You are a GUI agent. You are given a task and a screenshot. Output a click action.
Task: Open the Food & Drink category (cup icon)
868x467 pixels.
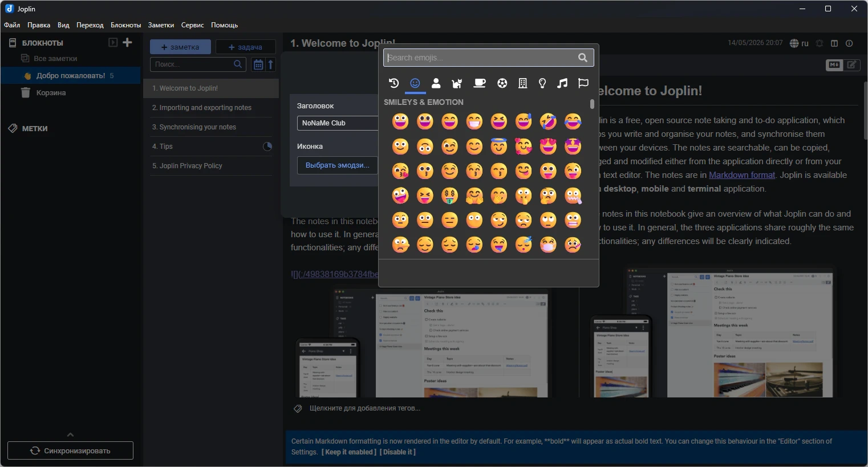point(480,83)
